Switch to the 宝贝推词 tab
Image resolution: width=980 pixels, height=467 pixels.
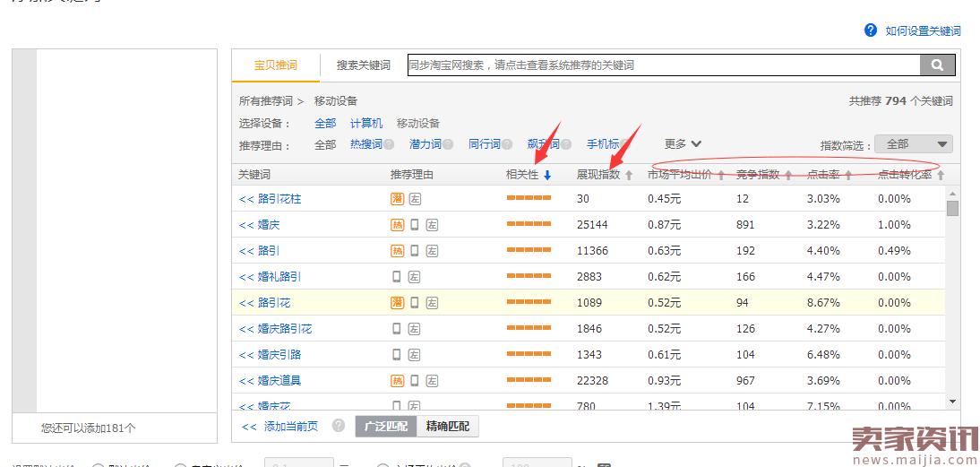(x=275, y=65)
